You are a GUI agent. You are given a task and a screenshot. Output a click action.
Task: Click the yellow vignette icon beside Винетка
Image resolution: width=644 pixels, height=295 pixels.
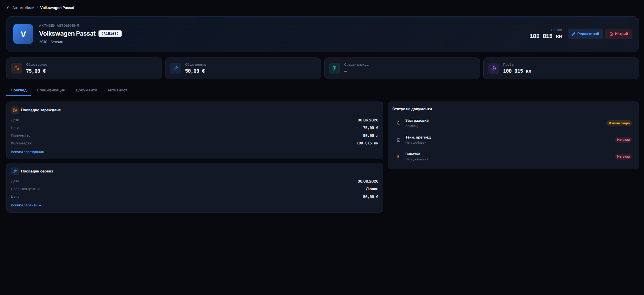pos(399,156)
